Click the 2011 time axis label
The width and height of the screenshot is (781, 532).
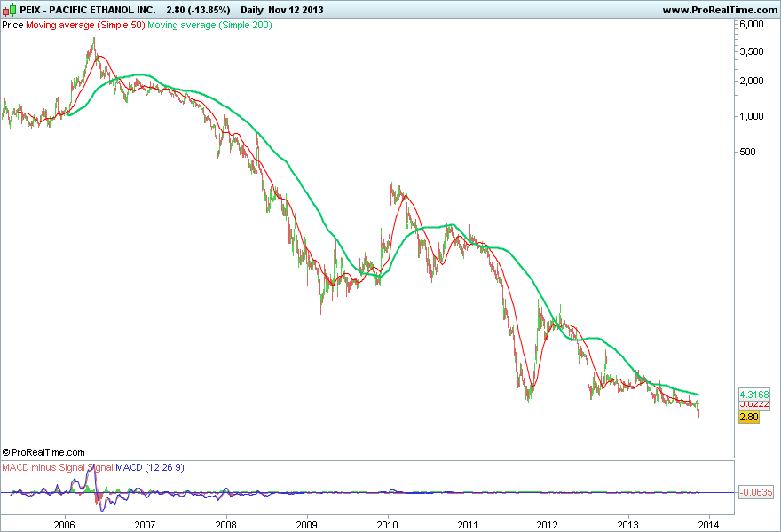coord(467,525)
